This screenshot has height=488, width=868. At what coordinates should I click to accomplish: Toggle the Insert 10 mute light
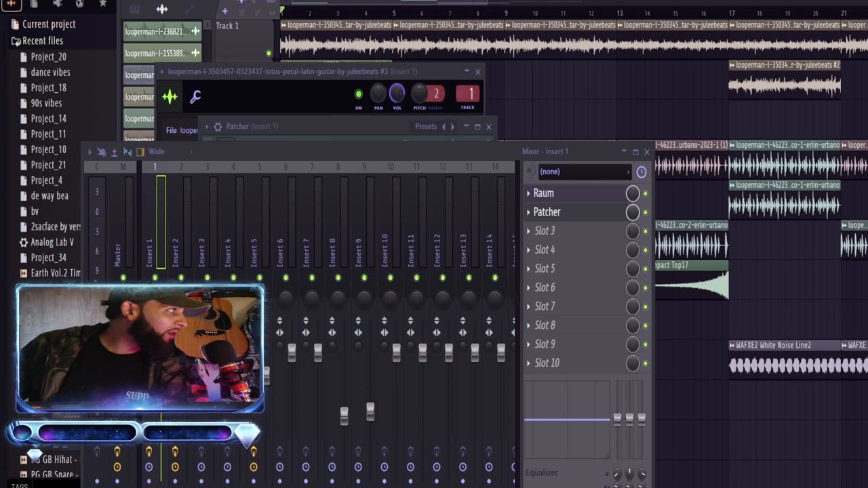pos(390,278)
